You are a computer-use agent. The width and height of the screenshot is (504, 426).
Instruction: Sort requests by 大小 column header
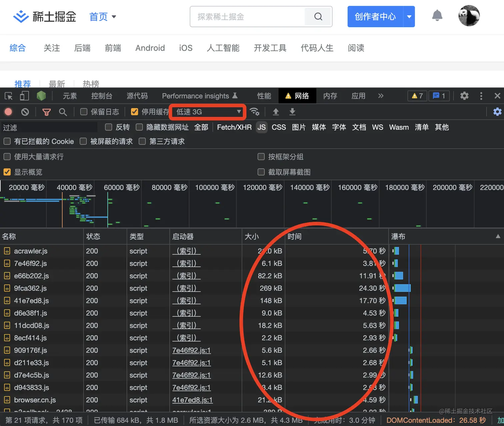pos(263,237)
